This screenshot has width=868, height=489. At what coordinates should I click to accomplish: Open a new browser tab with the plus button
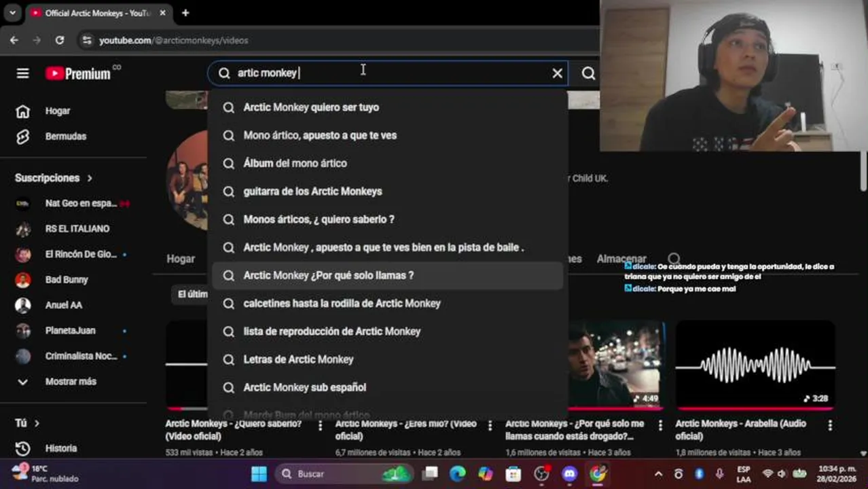pos(185,13)
